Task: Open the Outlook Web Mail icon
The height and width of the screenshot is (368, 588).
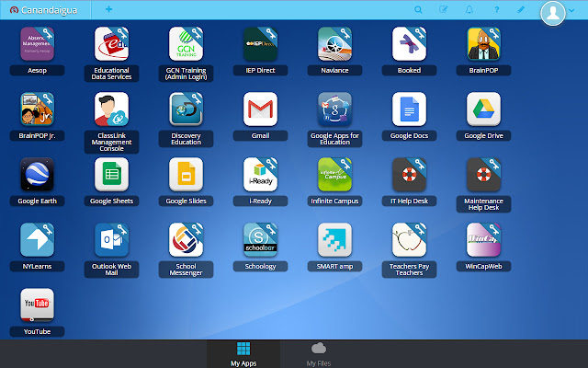Action: (x=111, y=239)
